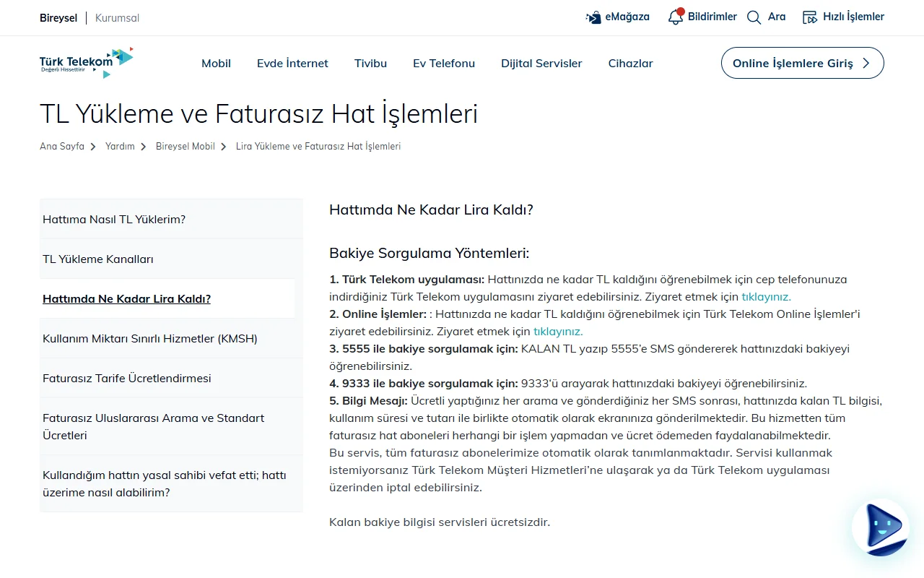This screenshot has height=578, width=924.
Task: Open the Bildirimler bell icon
Action: click(x=676, y=17)
